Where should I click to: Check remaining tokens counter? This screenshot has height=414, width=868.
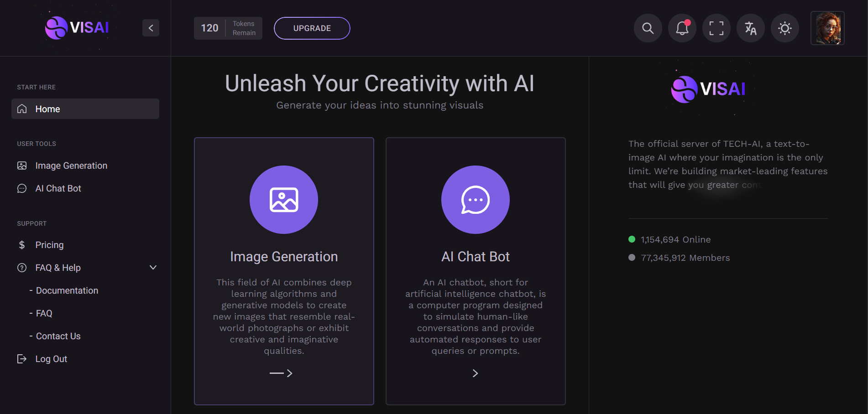[228, 28]
